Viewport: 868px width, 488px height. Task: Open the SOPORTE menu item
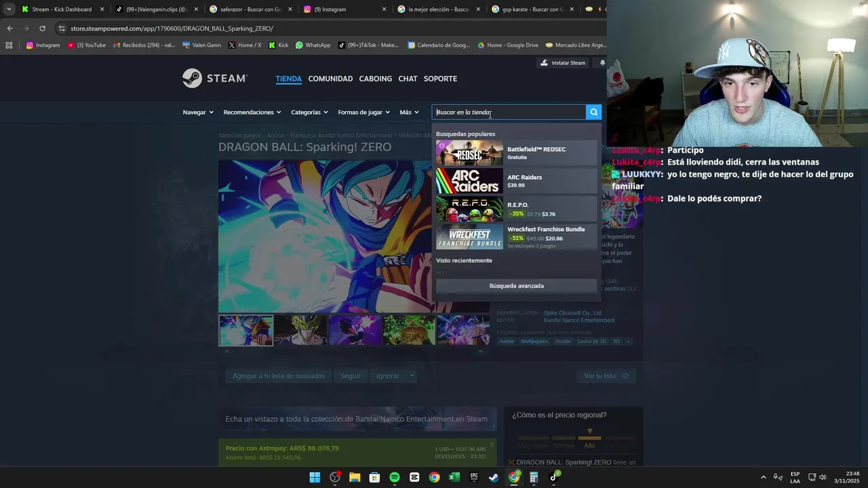[440, 79]
